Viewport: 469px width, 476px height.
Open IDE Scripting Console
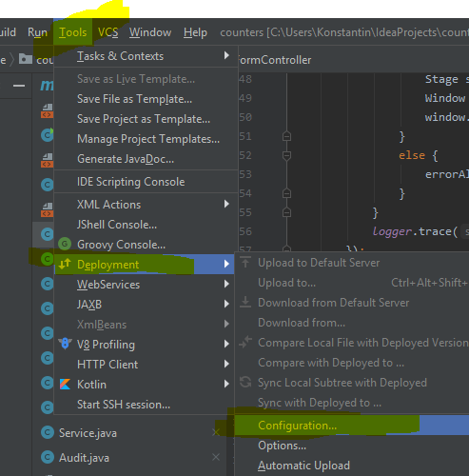[x=146, y=182]
